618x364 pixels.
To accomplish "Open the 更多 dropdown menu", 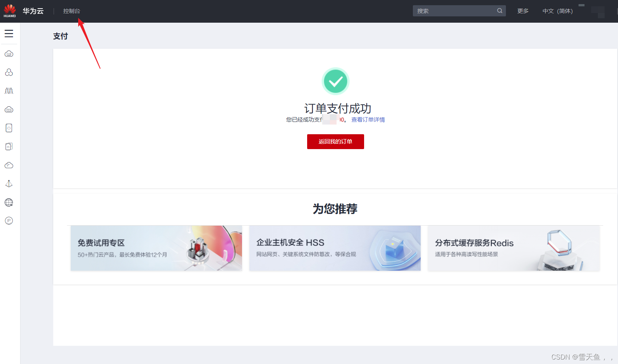I will (x=523, y=11).
